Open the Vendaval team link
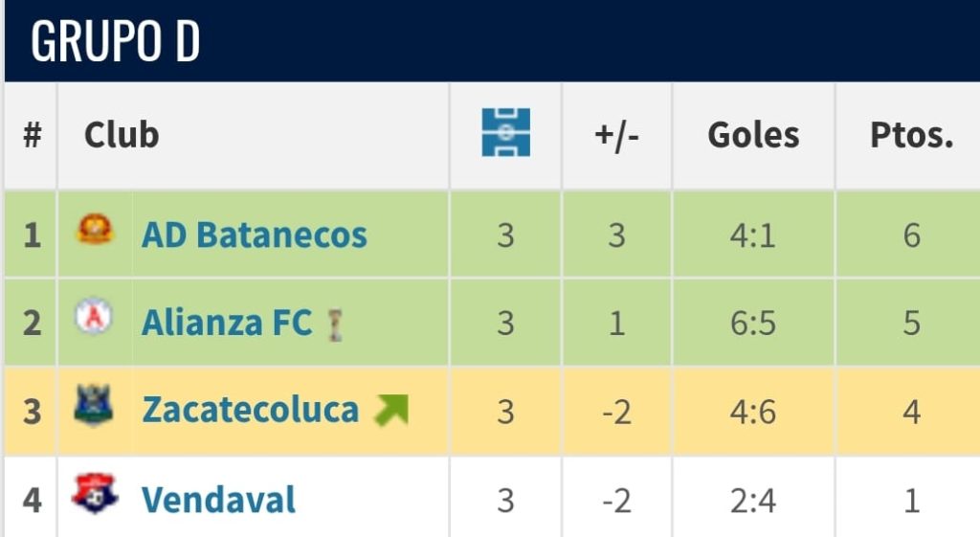 (x=218, y=500)
